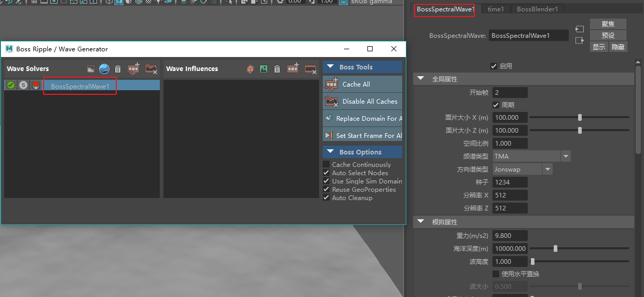
Task: Toggle Use Single Sim Domain checkbox
Action: [x=326, y=181]
